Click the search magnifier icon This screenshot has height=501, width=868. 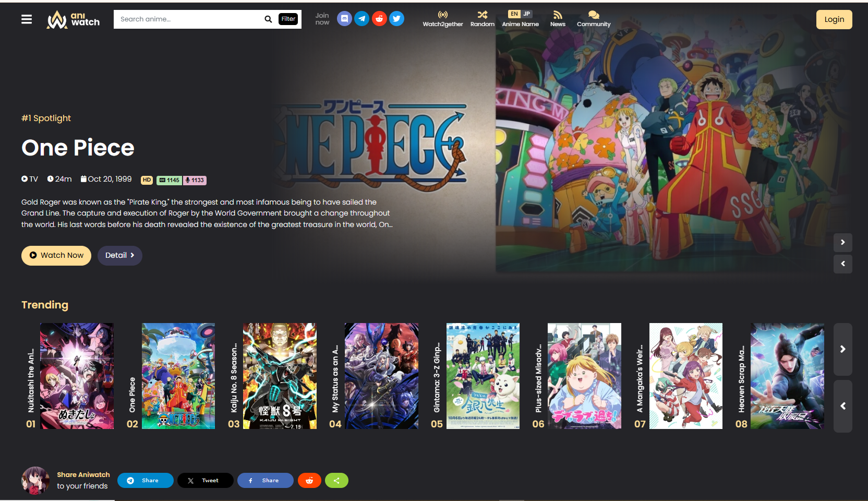[268, 19]
